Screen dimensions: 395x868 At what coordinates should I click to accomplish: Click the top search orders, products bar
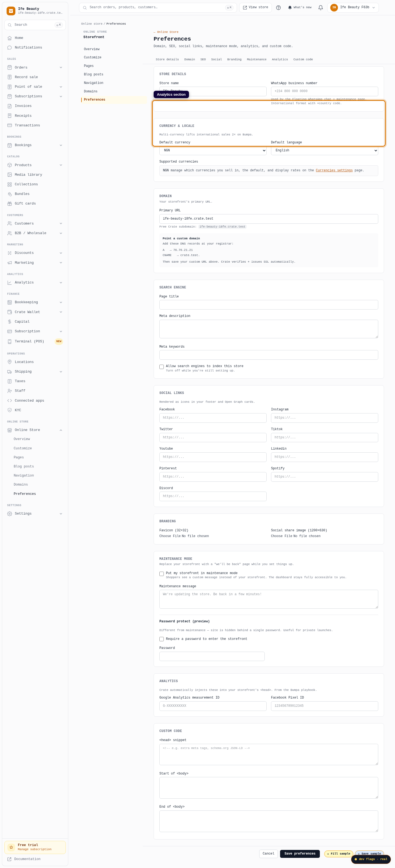158,7
